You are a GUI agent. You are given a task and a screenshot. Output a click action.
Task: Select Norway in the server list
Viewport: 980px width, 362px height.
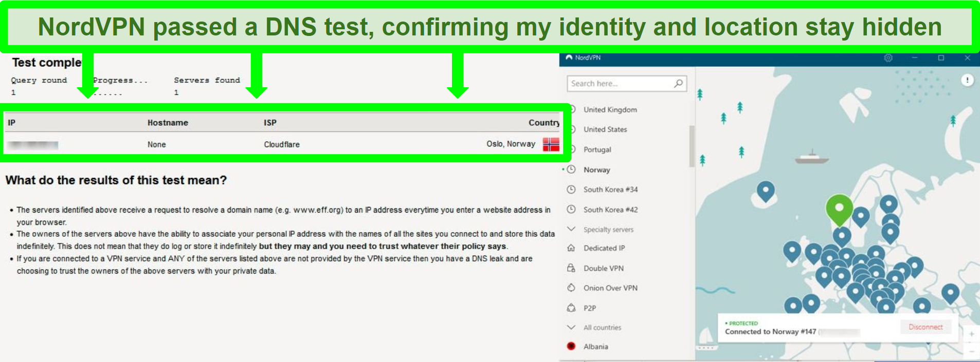(x=596, y=169)
